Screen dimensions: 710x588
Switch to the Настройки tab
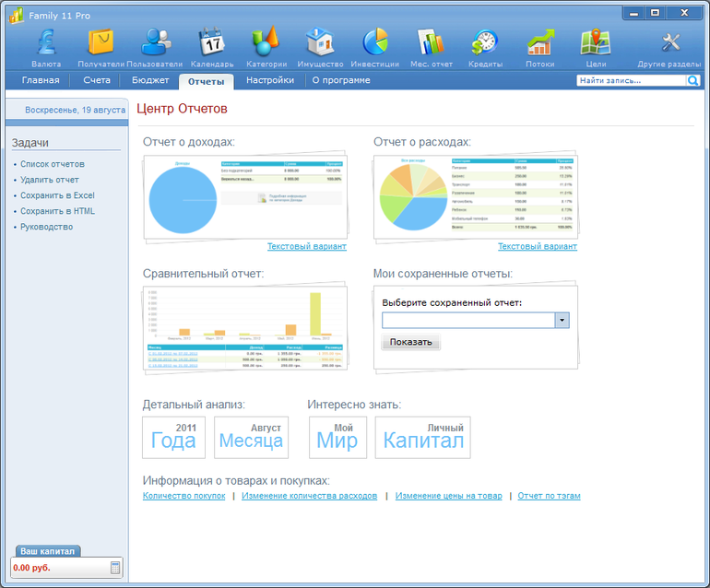pos(270,81)
